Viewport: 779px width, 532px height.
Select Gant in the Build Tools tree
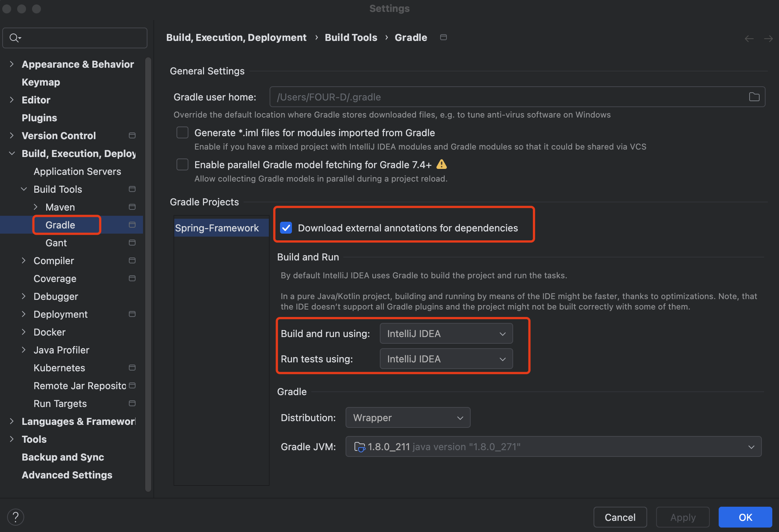pos(56,243)
